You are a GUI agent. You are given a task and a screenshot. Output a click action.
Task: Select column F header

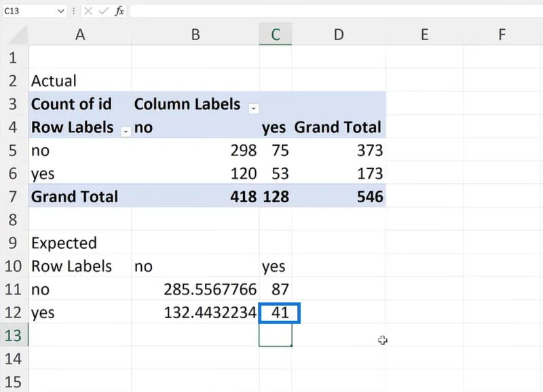tap(502, 35)
